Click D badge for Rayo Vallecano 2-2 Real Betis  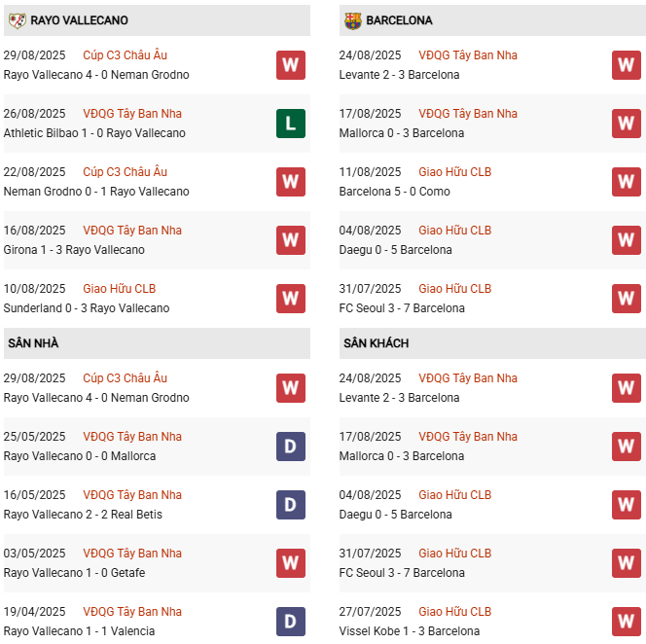290,505
